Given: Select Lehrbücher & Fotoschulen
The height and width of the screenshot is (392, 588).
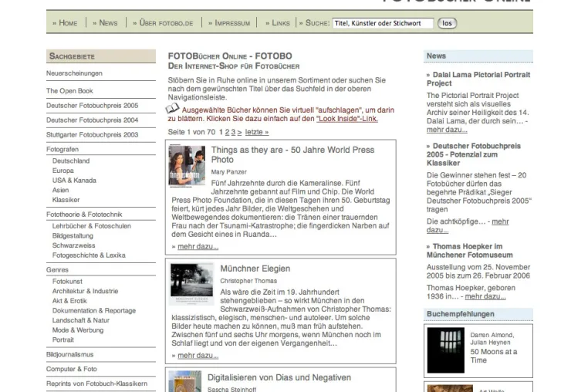Looking at the screenshot, I should (92, 226).
